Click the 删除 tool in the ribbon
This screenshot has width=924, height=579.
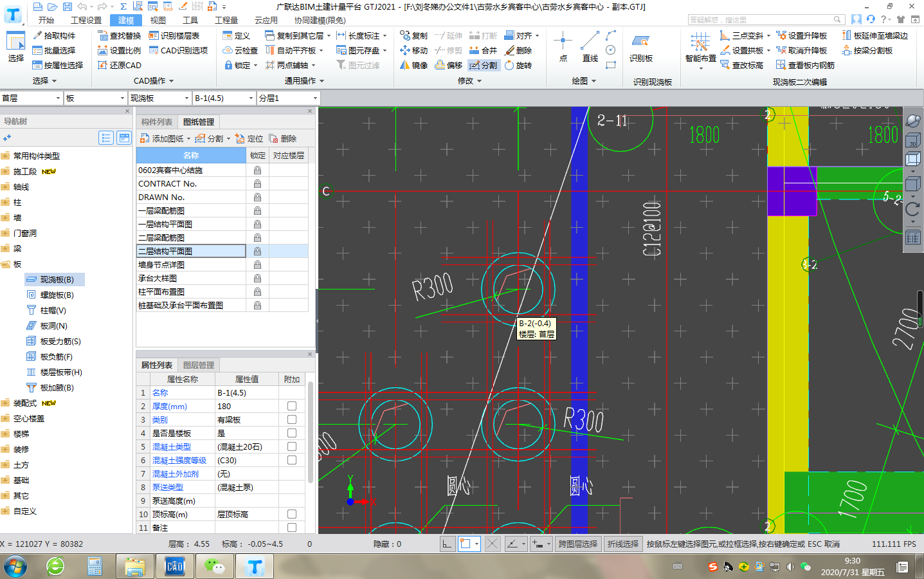click(x=518, y=50)
